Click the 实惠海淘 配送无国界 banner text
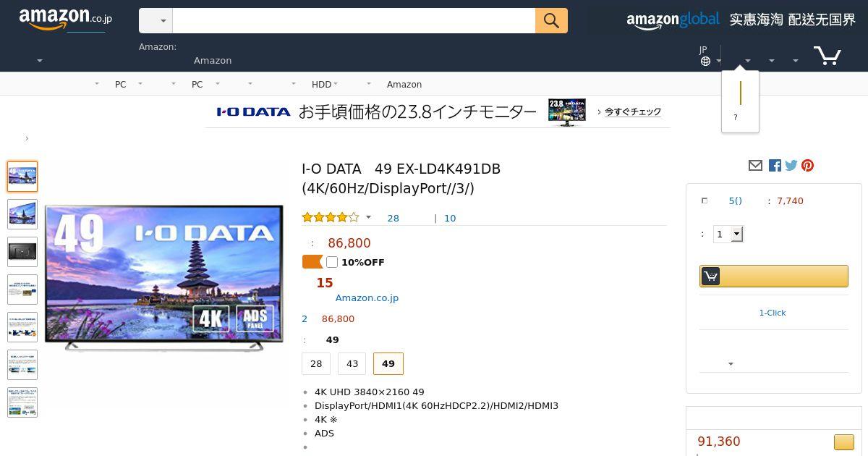Image resolution: width=868 pixels, height=456 pixels. 792,20
